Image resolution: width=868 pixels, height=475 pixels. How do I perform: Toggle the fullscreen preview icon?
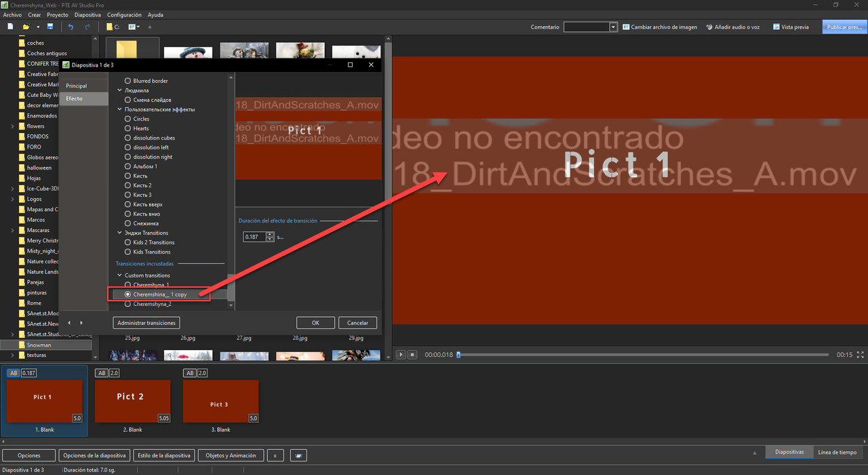pos(861,355)
